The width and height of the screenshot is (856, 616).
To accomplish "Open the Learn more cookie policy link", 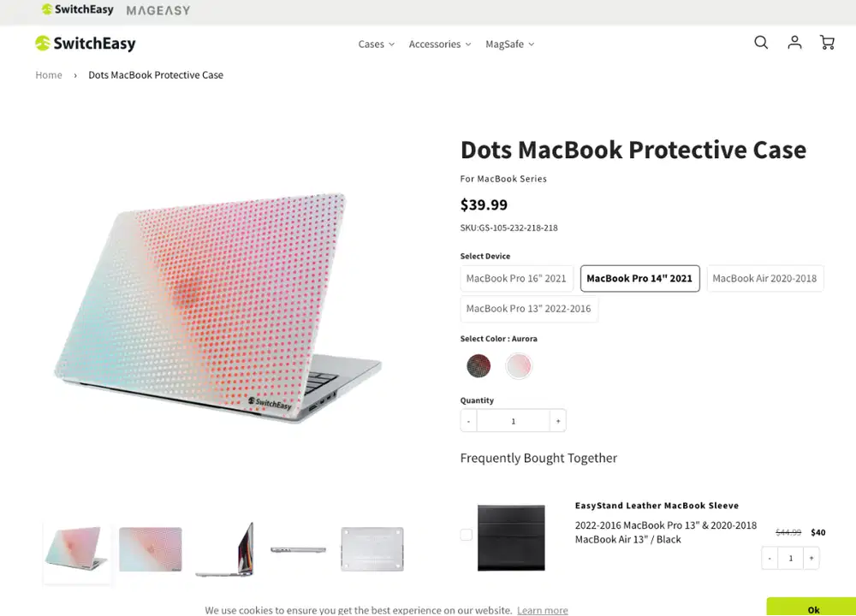I will click(542, 610).
